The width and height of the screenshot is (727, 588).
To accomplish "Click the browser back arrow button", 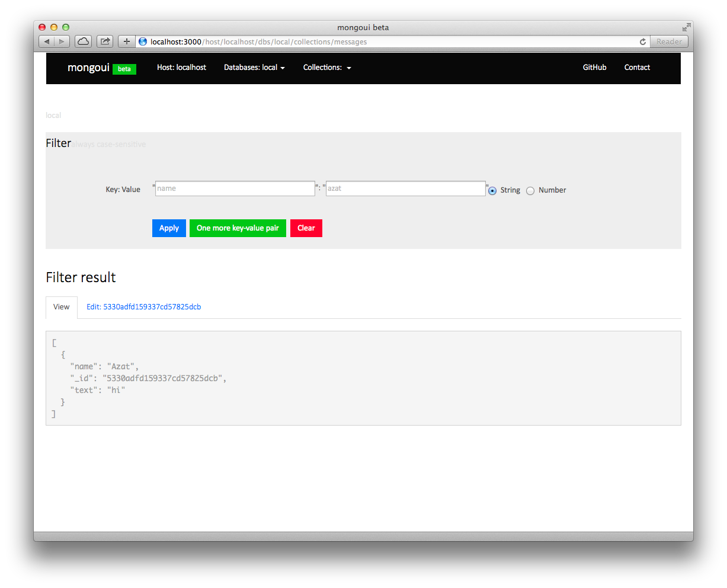I will [47, 41].
